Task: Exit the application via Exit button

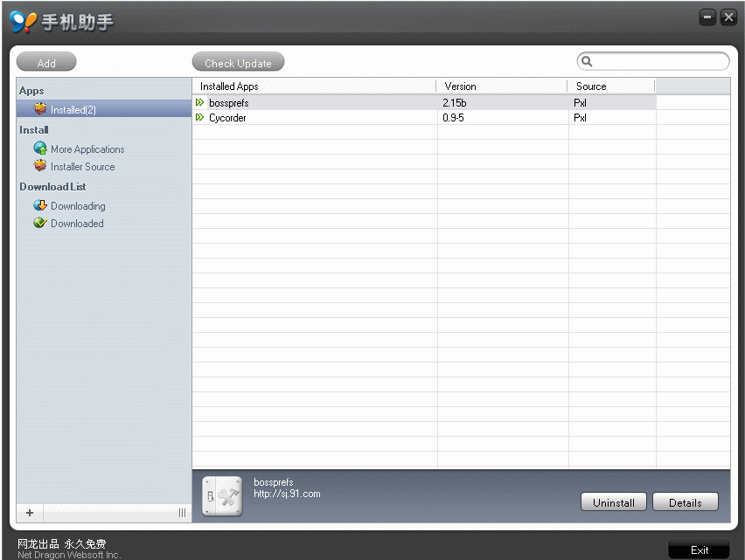Action: pos(700,550)
